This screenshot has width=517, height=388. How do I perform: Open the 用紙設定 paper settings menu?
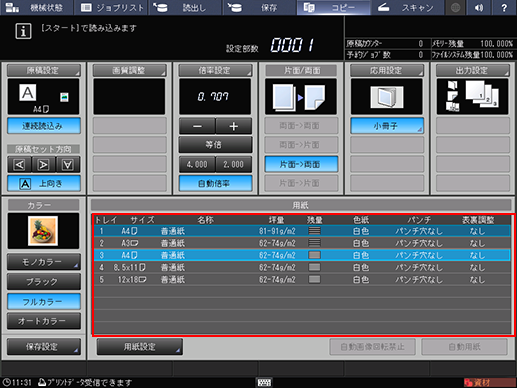coord(140,347)
